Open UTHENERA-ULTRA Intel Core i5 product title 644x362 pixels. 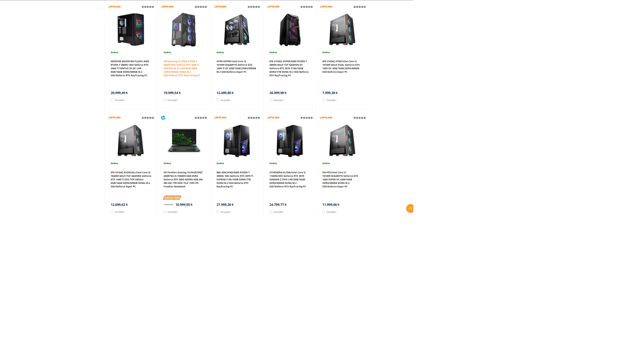(287, 179)
